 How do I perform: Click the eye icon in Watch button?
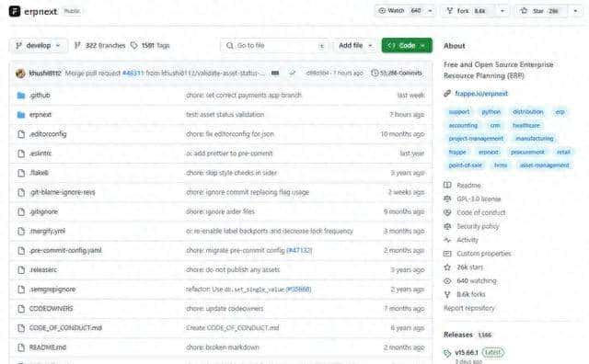(x=382, y=11)
